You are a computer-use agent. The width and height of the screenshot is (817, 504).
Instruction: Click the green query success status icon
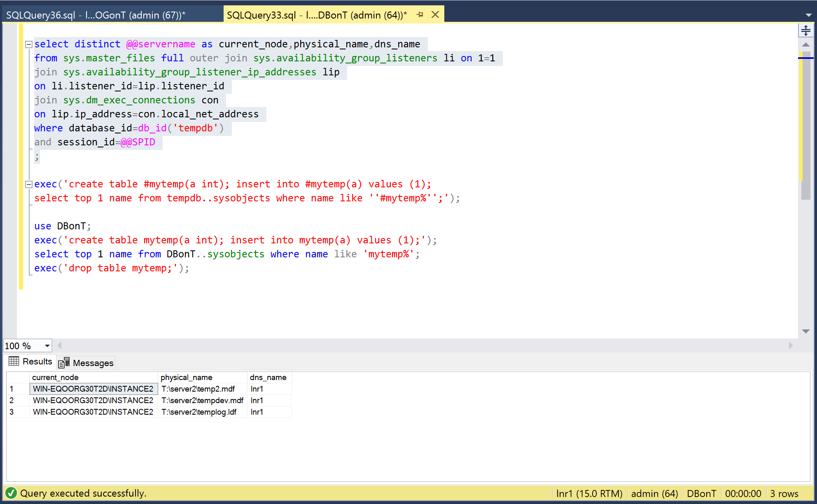pos(11,493)
